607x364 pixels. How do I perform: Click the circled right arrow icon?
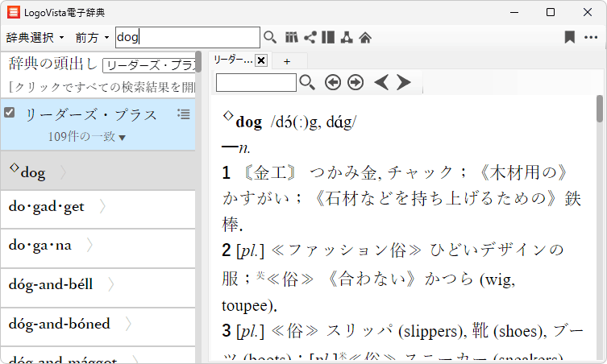[x=355, y=82]
